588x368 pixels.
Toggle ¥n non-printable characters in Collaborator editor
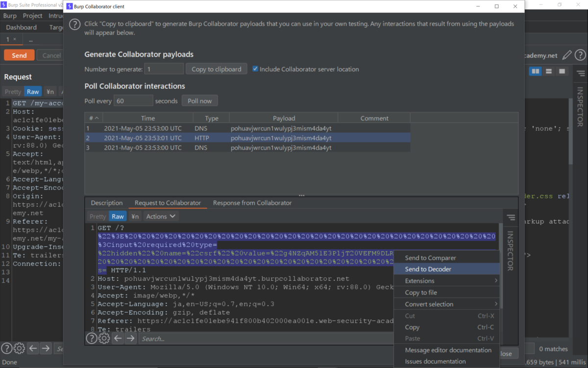point(135,216)
